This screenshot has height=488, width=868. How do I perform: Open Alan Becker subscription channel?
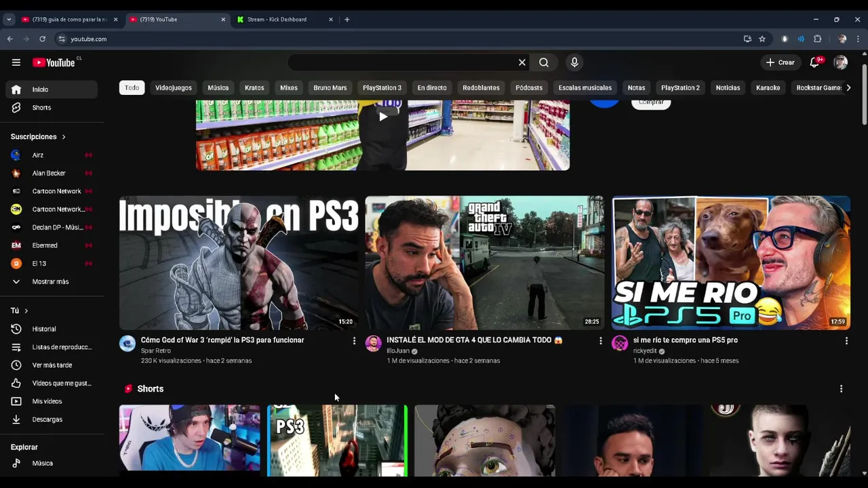point(52,174)
